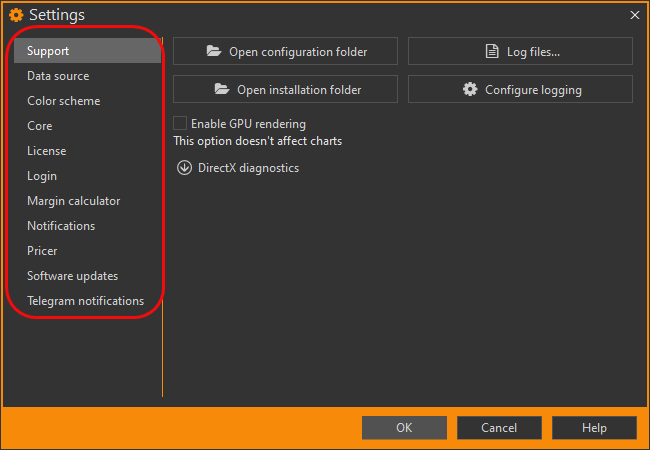Select the Notifications category

[61, 226]
